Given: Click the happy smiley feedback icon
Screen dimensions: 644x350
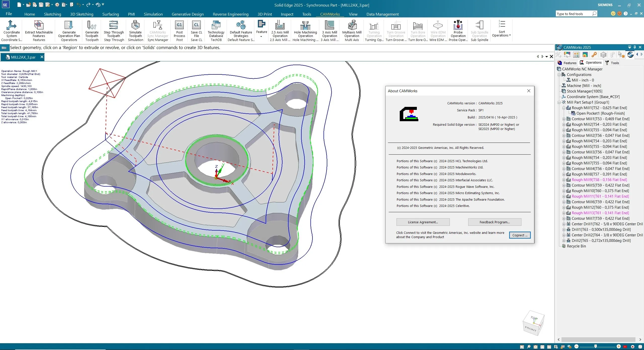Looking at the screenshot, I should click(613, 14).
